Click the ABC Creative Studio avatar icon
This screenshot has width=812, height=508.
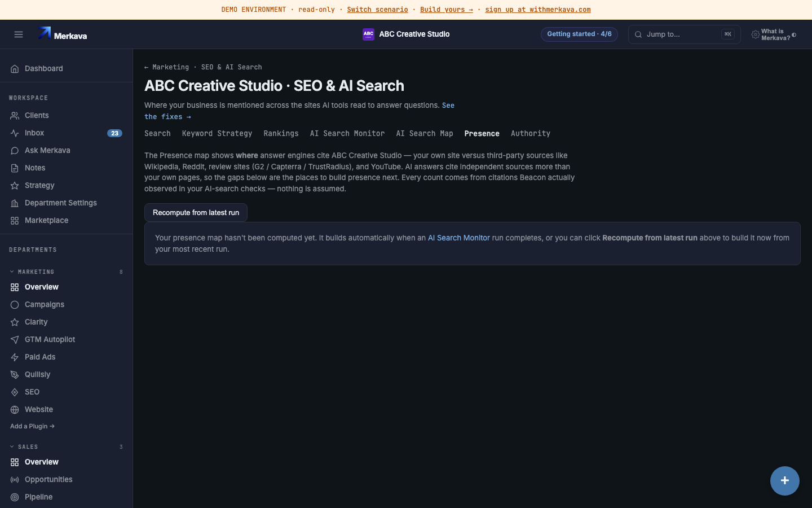coord(368,34)
